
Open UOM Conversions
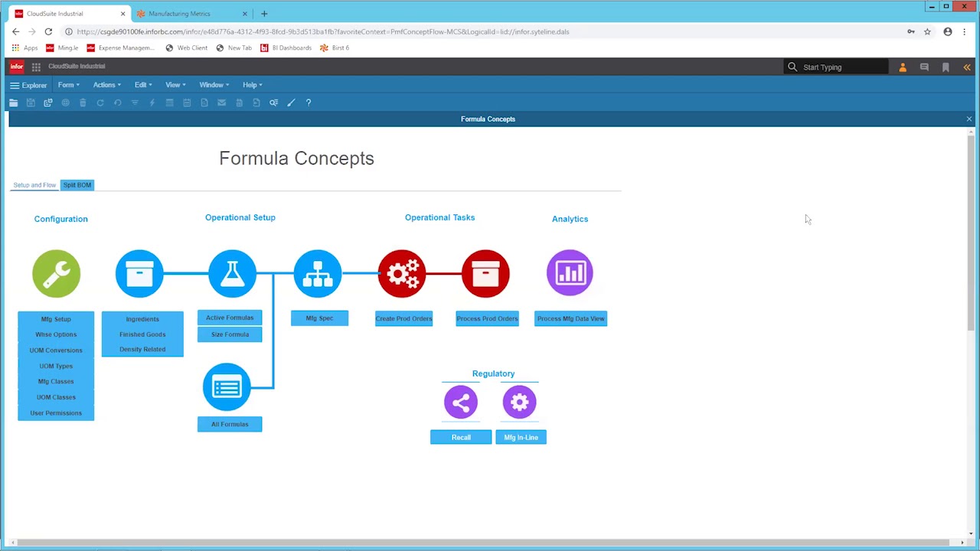[x=56, y=350]
